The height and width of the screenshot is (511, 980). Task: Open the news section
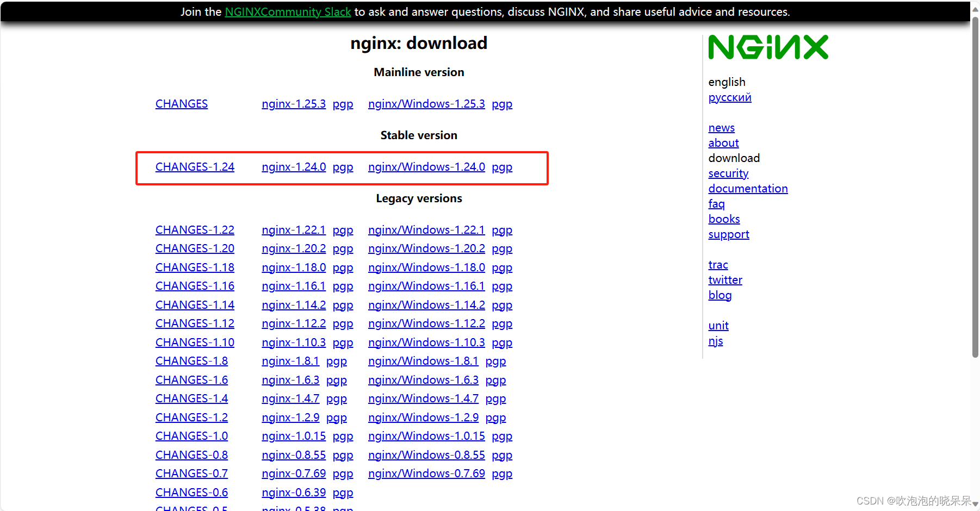pos(721,127)
